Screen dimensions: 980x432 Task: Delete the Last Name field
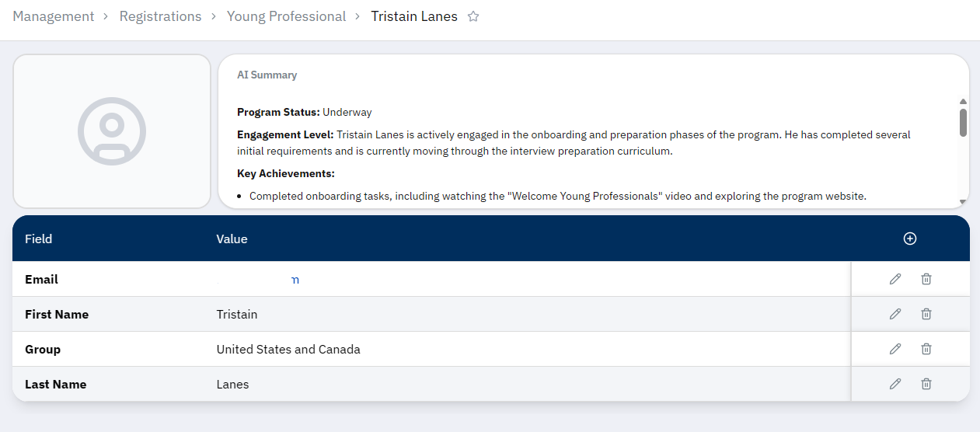click(x=926, y=384)
